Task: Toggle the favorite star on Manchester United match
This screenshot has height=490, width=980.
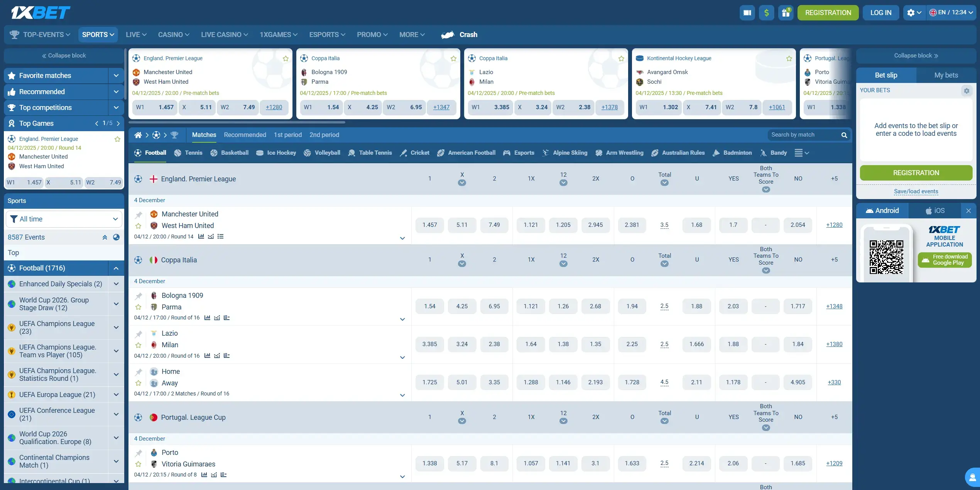Action: point(138,226)
